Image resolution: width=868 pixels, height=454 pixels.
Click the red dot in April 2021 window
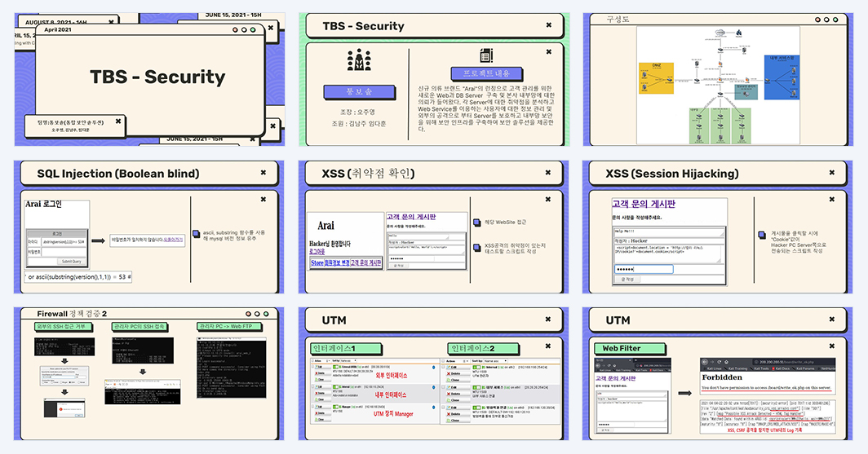pyautogui.click(x=235, y=30)
